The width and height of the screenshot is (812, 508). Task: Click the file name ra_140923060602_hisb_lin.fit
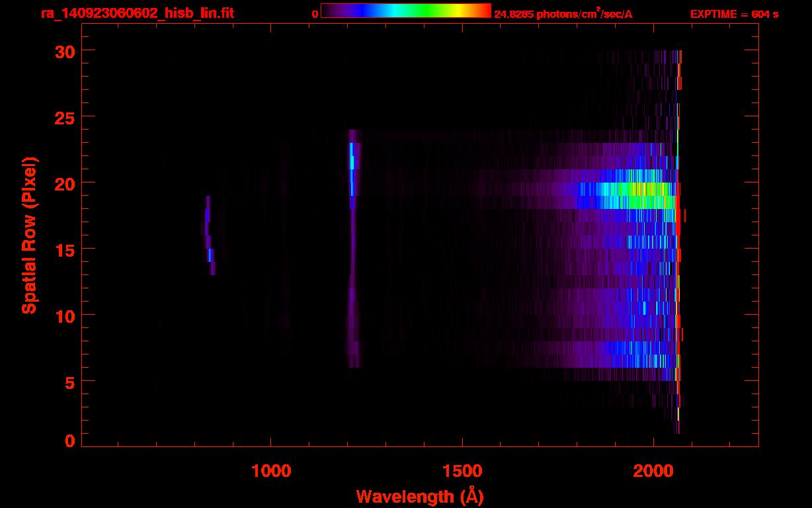tap(137, 13)
